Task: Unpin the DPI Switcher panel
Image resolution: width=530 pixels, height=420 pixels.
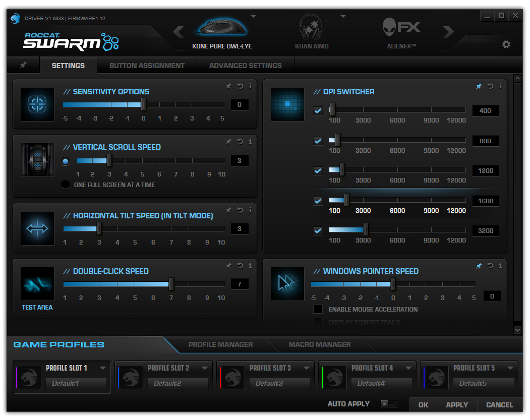Action: [x=479, y=86]
